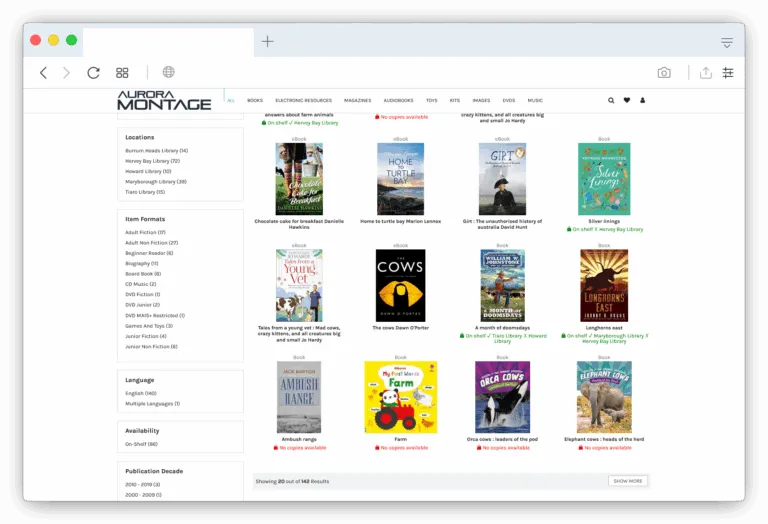Filter by 2010 - 2019 publication decade

coord(143,484)
